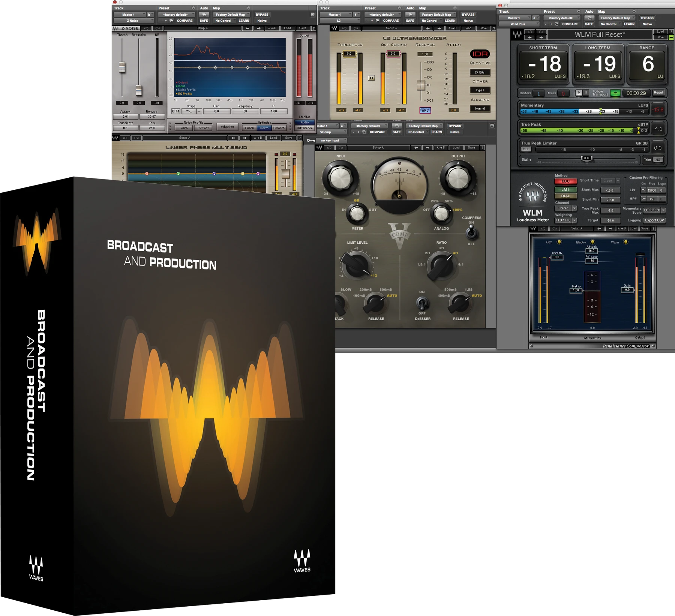The width and height of the screenshot is (675, 616).
Task: Toggle the ARC light in Renaissance Compressor
Action: pos(559,242)
